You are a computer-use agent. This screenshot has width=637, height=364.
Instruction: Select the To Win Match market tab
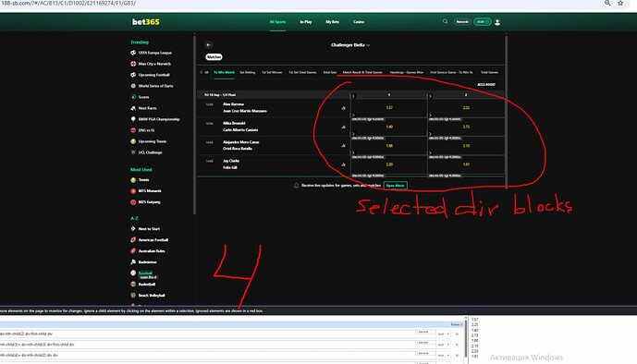coord(225,72)
